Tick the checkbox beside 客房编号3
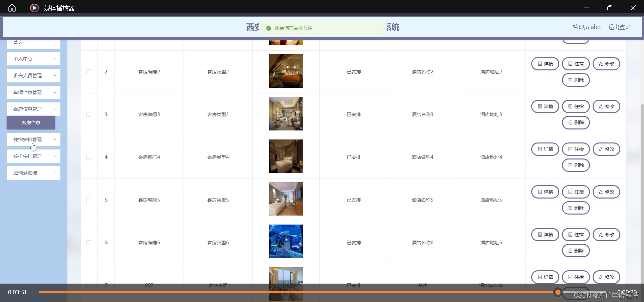 pos(88,114)
